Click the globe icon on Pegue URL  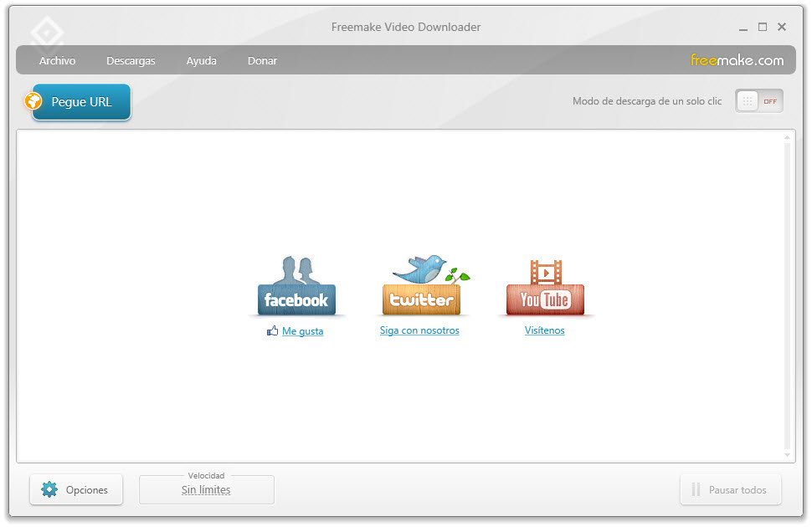(x=33, y=100)
